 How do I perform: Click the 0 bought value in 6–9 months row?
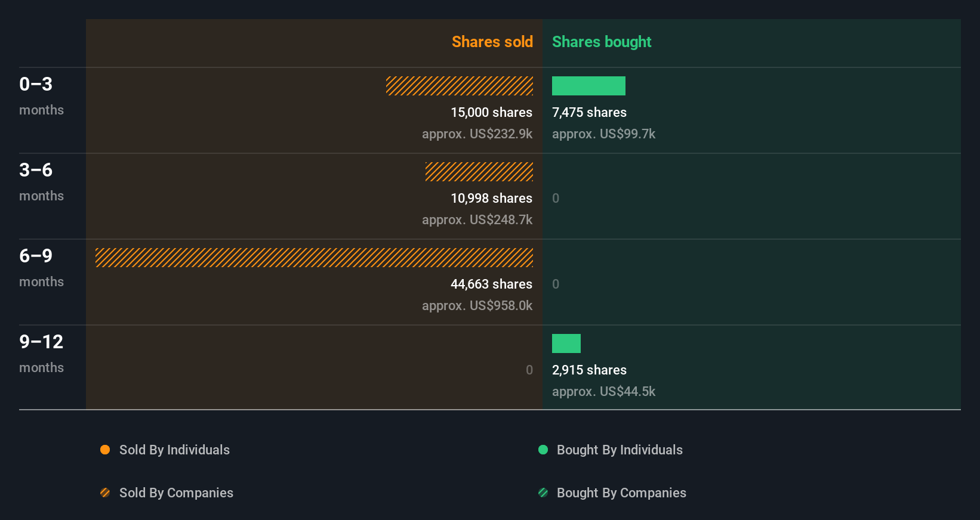(x=556, y=284)
